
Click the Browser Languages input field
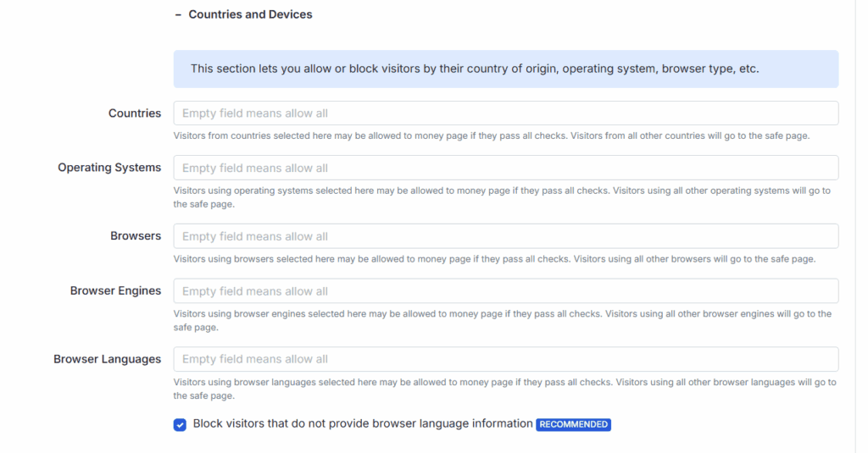click(505, 359)
